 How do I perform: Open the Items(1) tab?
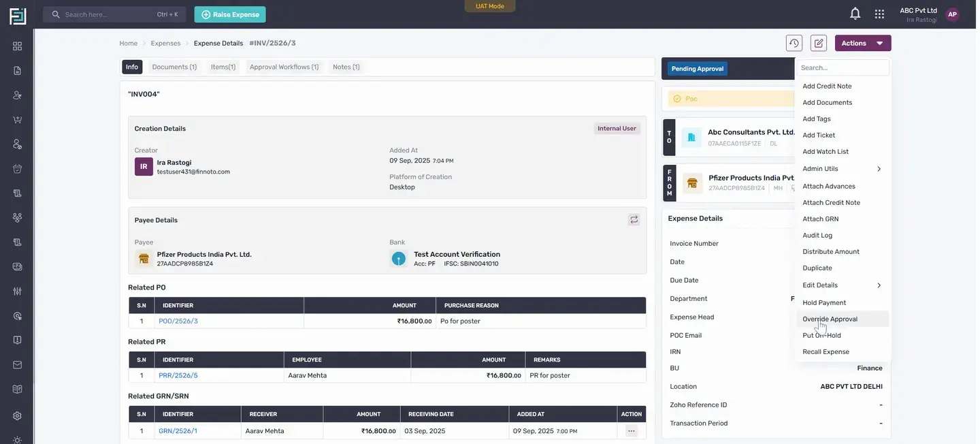point(223,67)
